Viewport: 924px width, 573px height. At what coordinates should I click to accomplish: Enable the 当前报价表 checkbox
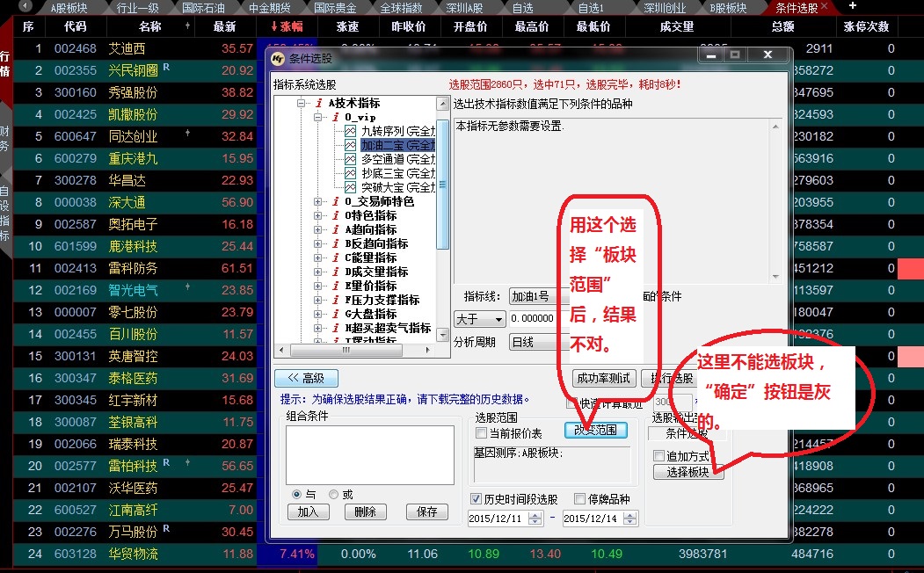481,433
